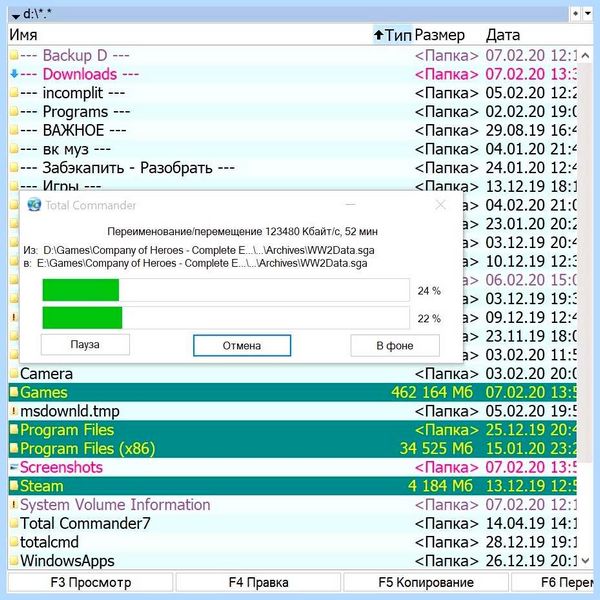Click the '462 164 Мб' size value

[432, 393]
